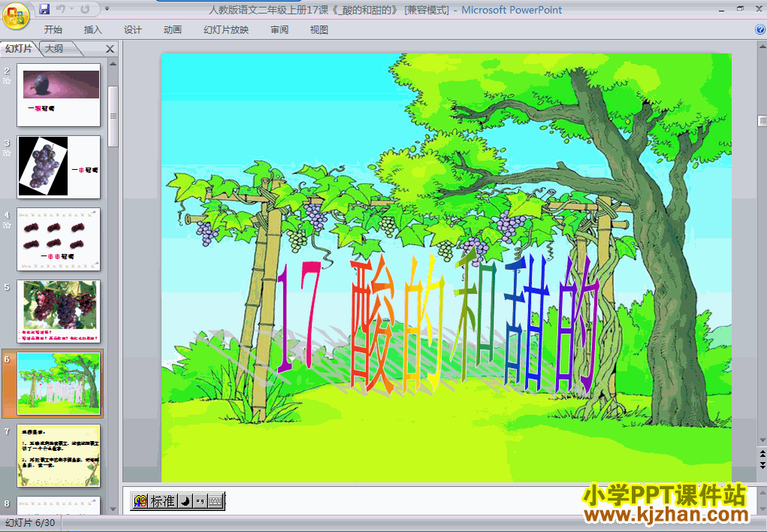Select slide 8 thumbnail
This screenshot has height=532, width=767.
(x=59, y=505)
